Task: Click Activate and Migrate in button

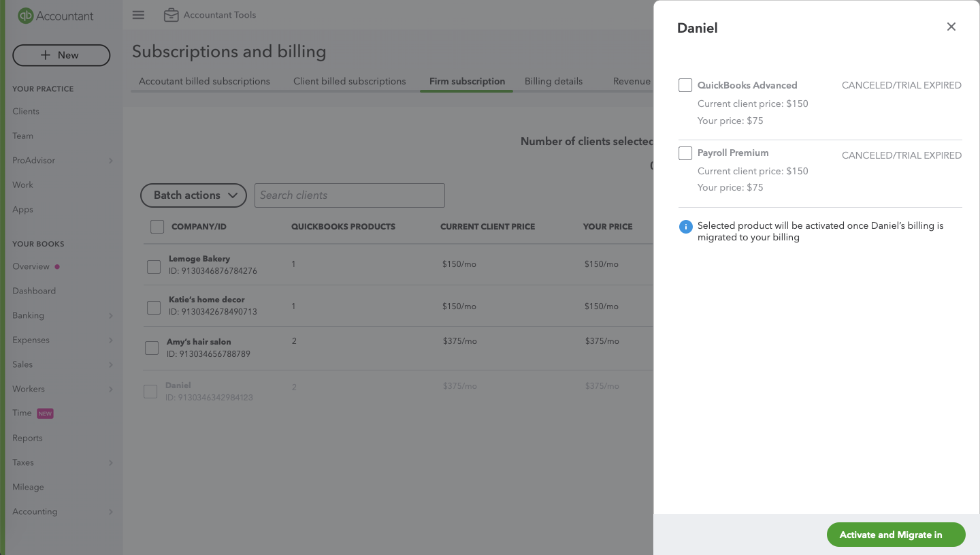Action: click(896, 535)
